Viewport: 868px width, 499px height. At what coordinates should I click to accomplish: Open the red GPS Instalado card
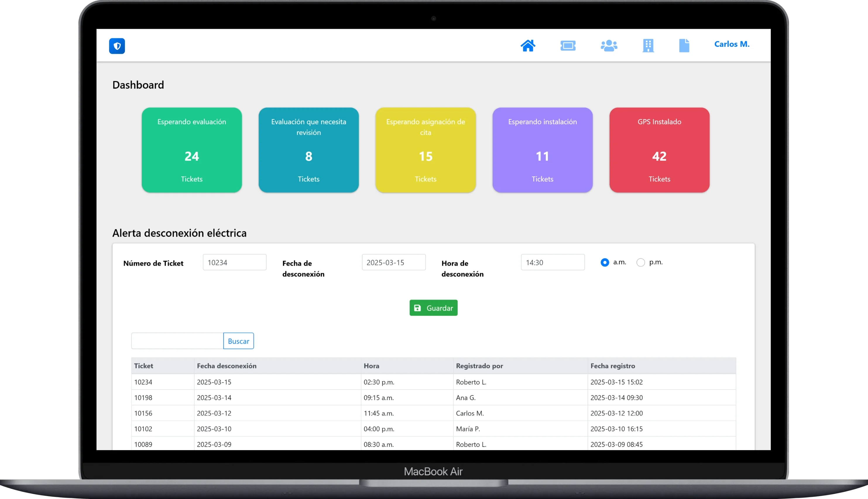pos(659,150)
